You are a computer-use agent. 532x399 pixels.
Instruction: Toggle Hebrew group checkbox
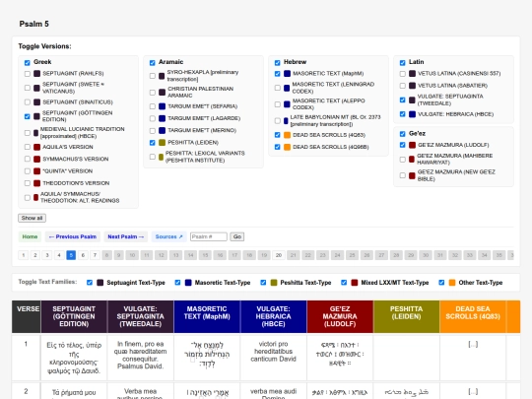pyautogui.click(x=277, y=63)
